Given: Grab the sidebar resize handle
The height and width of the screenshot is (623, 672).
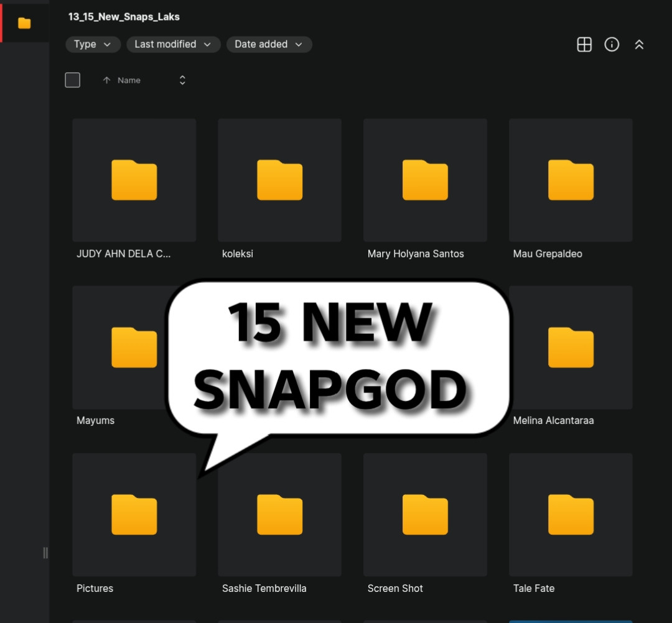Looking at the screenshot, I should (45, 553).
